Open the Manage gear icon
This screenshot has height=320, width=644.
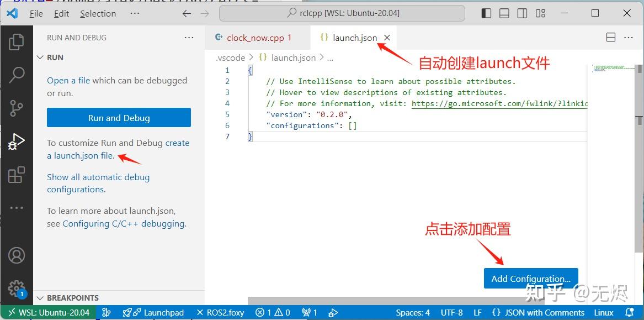pos(17,288)
